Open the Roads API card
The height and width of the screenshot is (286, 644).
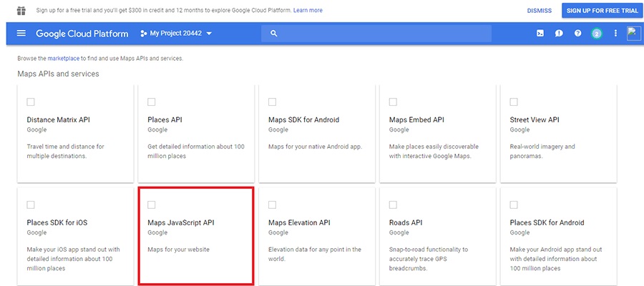click(435, 236)
